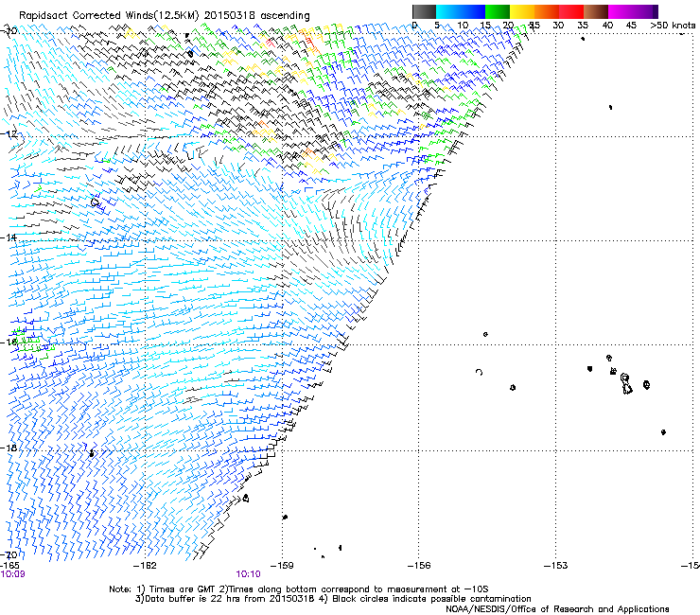Click the '45' value on the legend scale
This screenshot has height=615, width=700.
click(631, 26)
